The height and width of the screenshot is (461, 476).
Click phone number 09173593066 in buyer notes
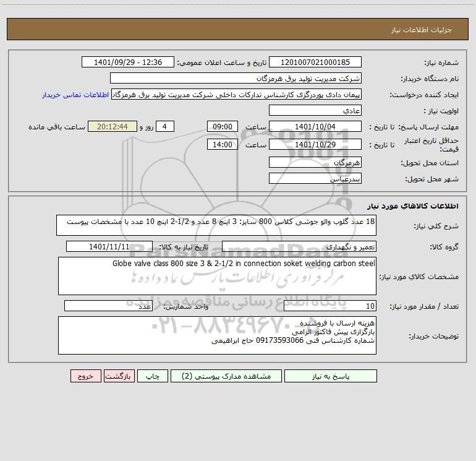coord(279,340)
